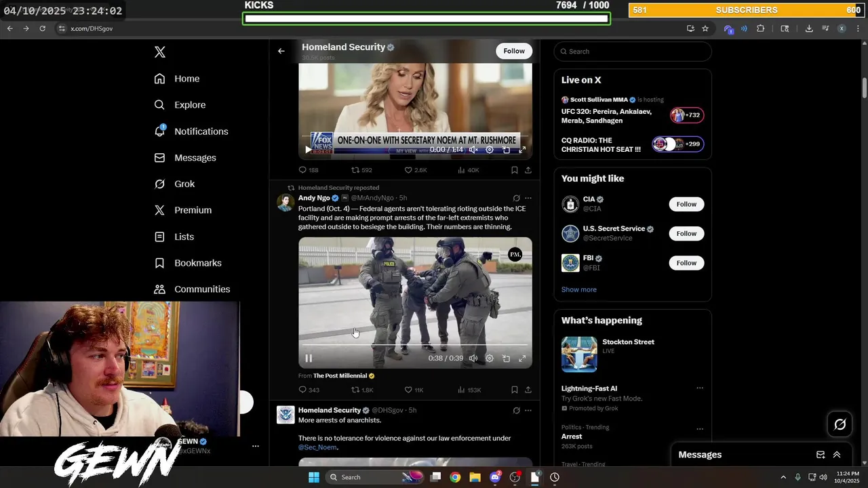Open more options for Arrest trend
Viewport: 868px width, 488px height.
[x=700, y=429]
